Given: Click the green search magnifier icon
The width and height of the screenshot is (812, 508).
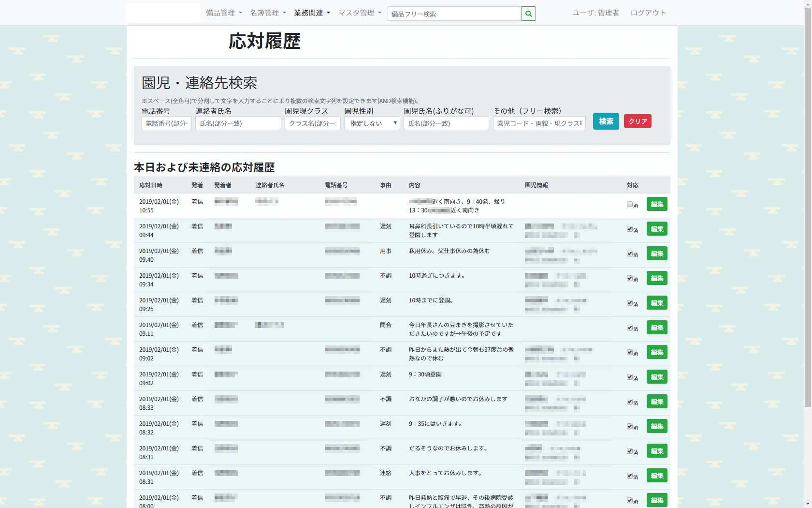Looking at the screenshot, I should [529, 14].
